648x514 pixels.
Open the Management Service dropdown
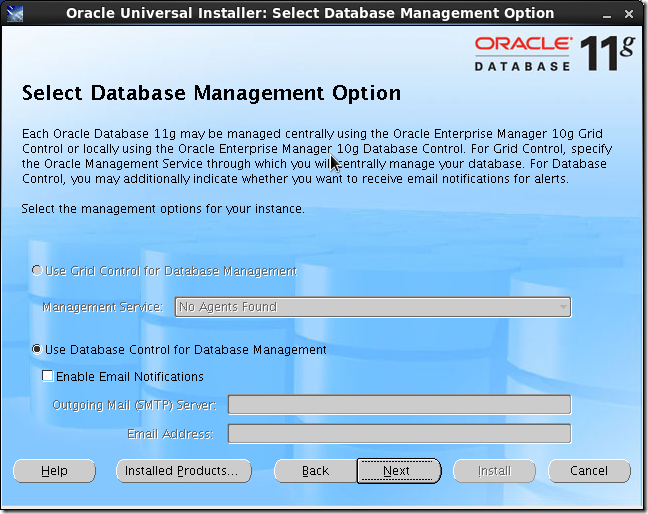(373, 307)
